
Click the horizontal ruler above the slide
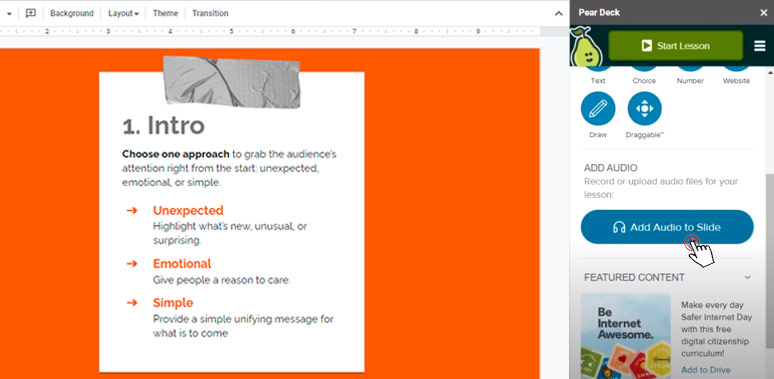(270, 31)
